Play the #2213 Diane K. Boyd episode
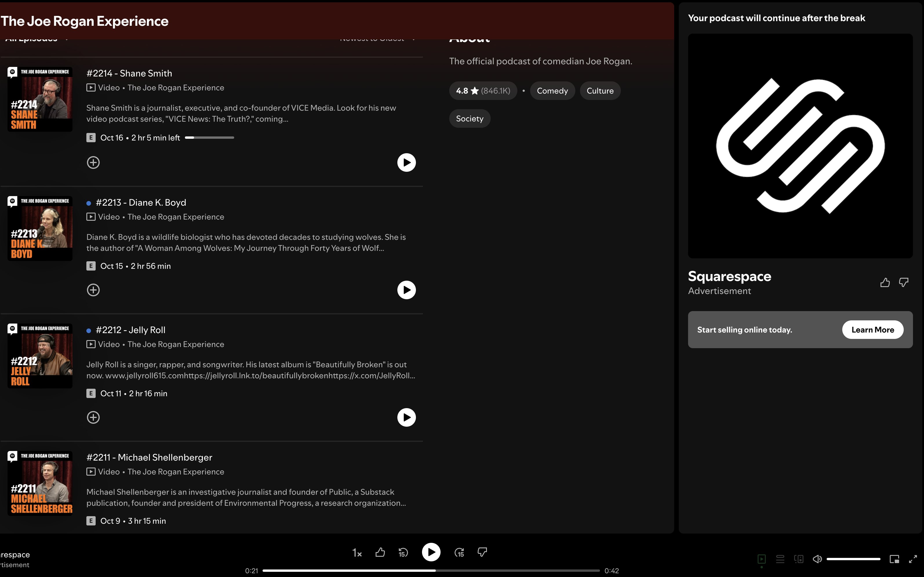924x577 pixels. click(x=406, y=290)
